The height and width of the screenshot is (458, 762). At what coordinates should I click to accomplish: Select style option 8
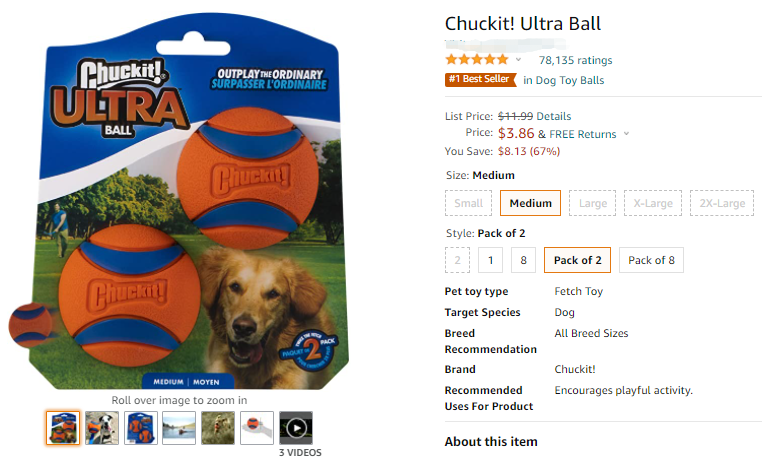523,260
